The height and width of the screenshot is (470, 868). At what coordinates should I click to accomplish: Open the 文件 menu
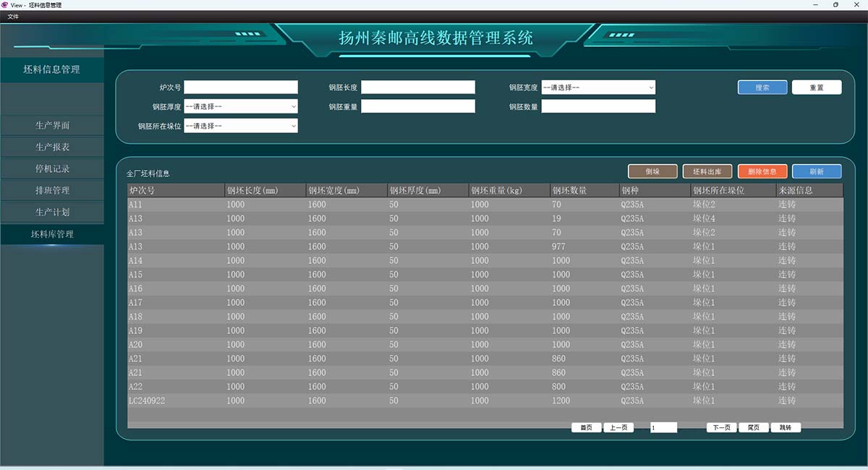(x=13, y=16)
